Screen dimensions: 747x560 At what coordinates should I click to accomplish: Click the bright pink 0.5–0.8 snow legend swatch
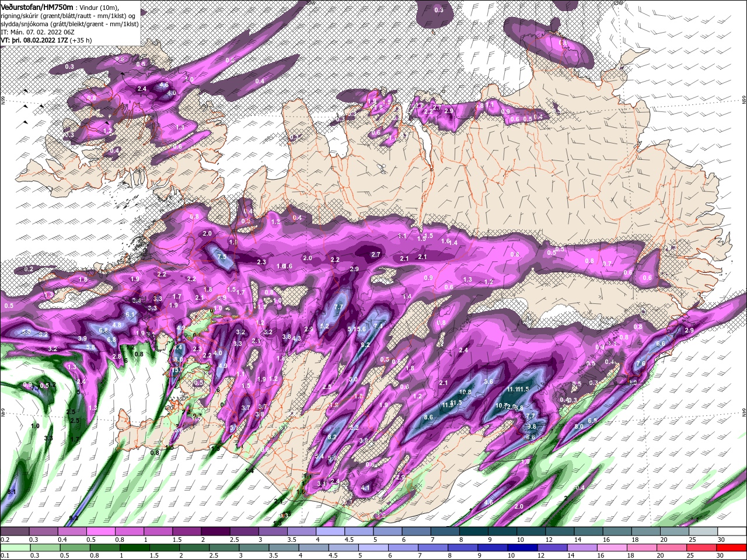click(100, 531)
